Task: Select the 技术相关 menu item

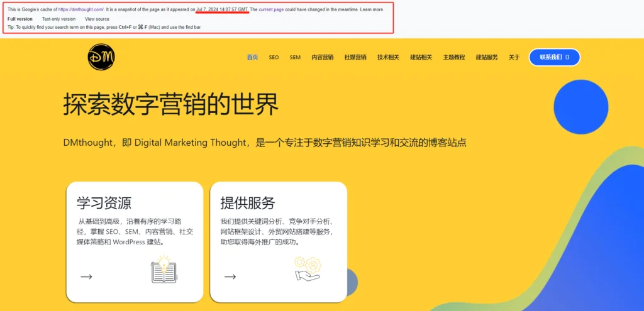Action: click(388, 57)
